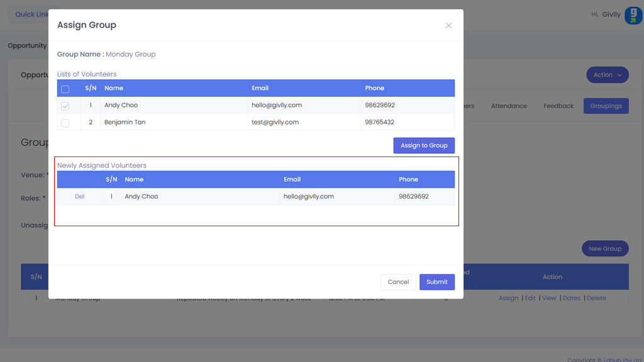Click the Delete link for Monday Group
Viewport: 644px width, 362px height.
point(596,299)
